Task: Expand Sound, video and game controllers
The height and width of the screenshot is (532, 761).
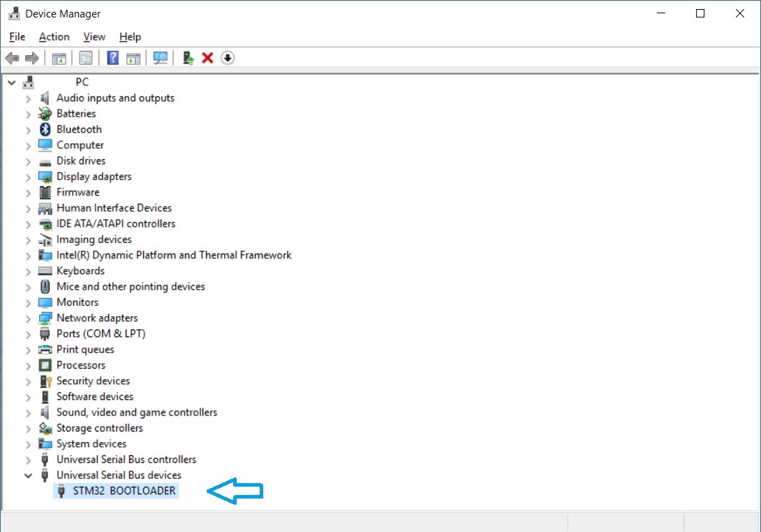Action: 28,413
